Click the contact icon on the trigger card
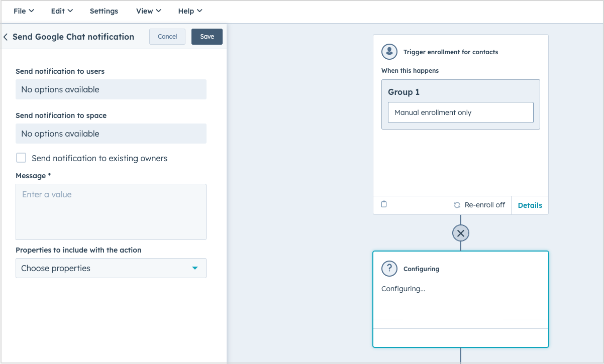This screenshot has height=364, width=604. (x=389, y=52)
